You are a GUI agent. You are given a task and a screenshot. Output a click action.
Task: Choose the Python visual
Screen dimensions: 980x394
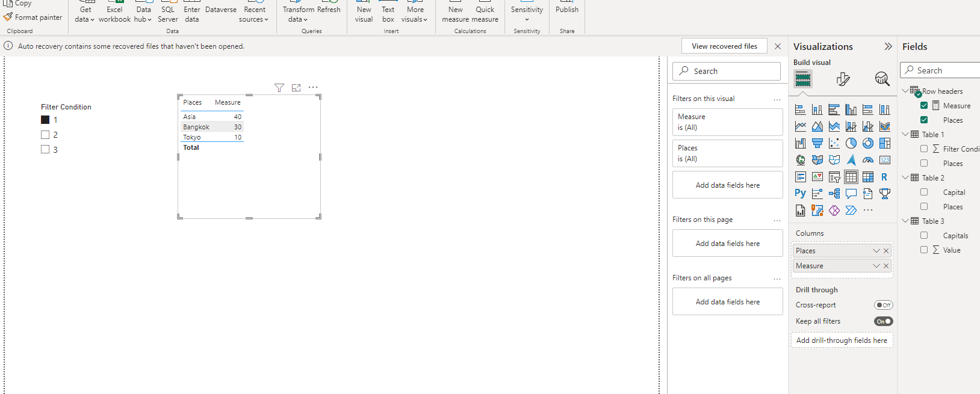(800, 194)
